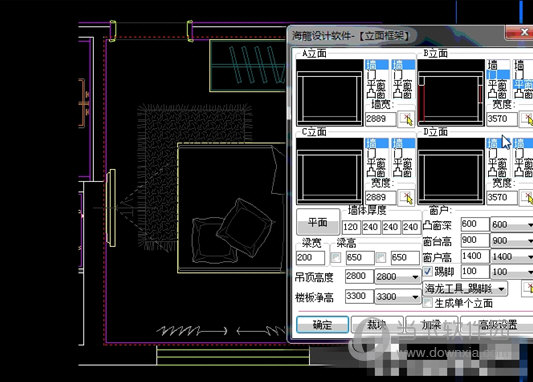Click the 高级设置 button
533x382 pixels.
(x=497, y=325)
